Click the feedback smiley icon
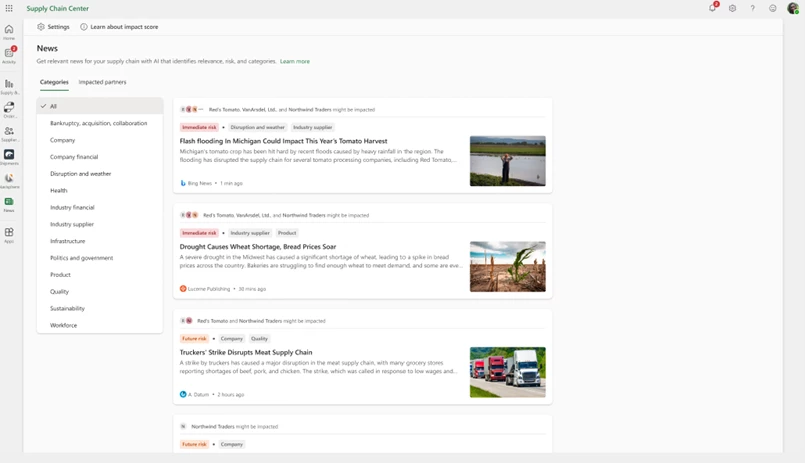The width and height of the screenshot is (805, 463). pos(773,8)
